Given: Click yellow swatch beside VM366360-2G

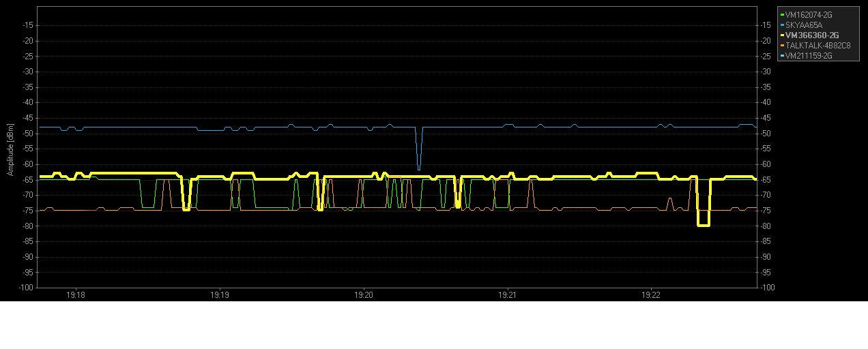Looking at the screenshot, I should click(782, 35).
